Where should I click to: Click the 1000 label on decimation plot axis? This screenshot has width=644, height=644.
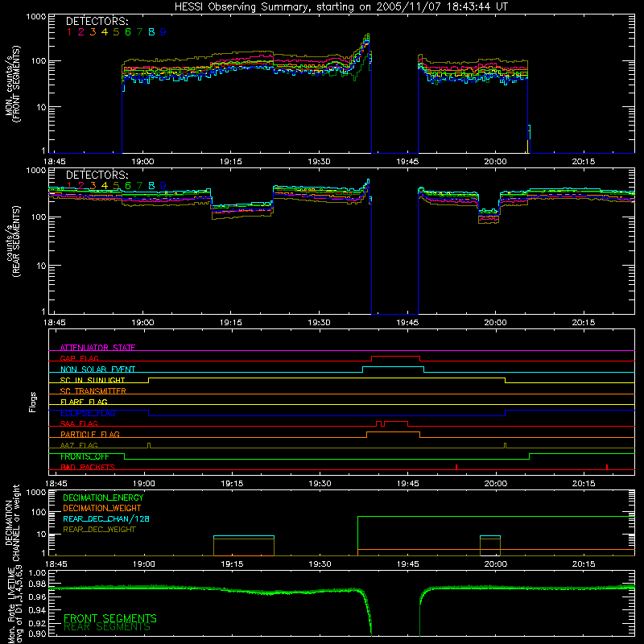(x=35, y=492)
